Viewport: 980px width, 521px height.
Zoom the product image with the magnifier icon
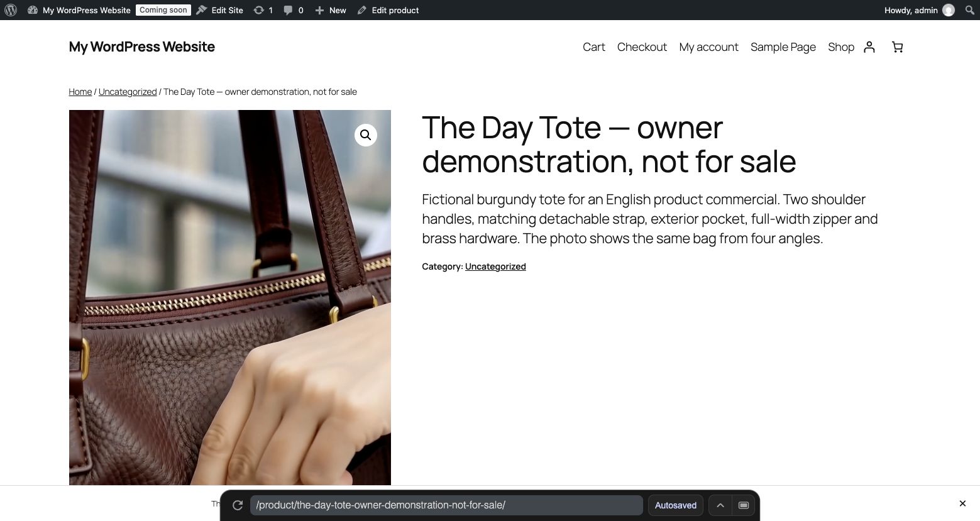pos(366,135)
